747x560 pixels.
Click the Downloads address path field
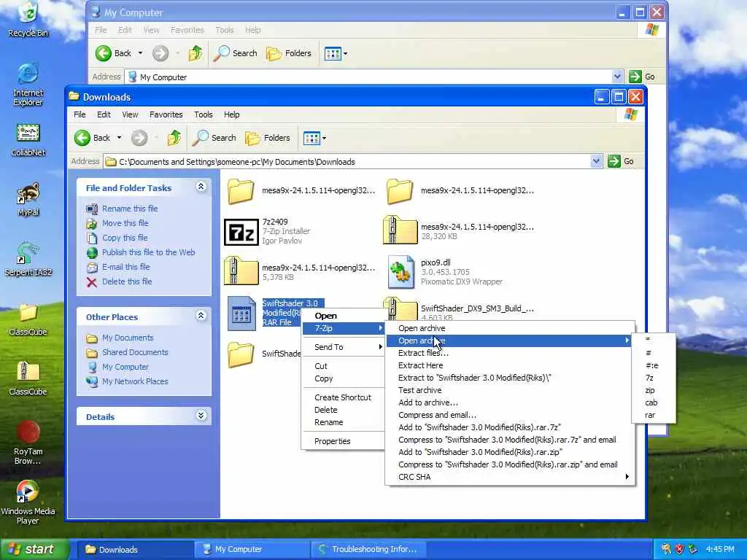coord(347,161)
